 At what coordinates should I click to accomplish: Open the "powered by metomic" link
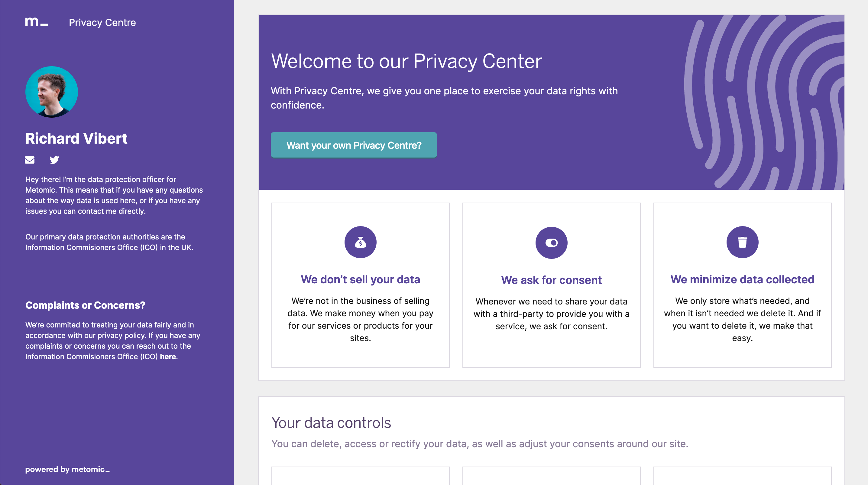tap(67, 469)
